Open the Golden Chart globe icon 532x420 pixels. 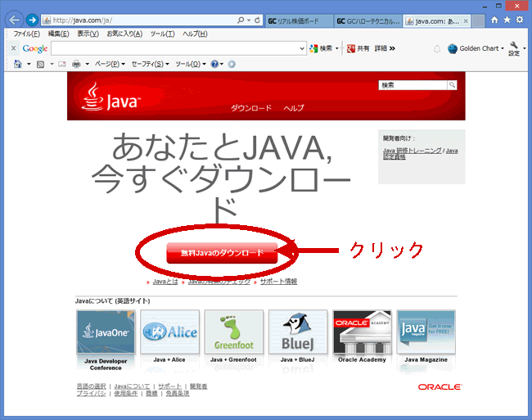453,48
